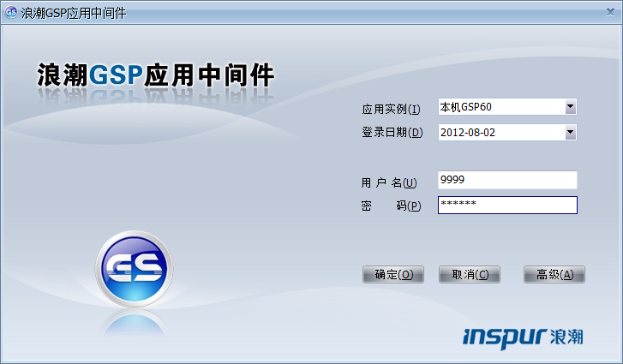Confirm login with the 确定(O) button
Viewport: 623px width, 364px height.
pyautogui.click(x=393, y=274)
